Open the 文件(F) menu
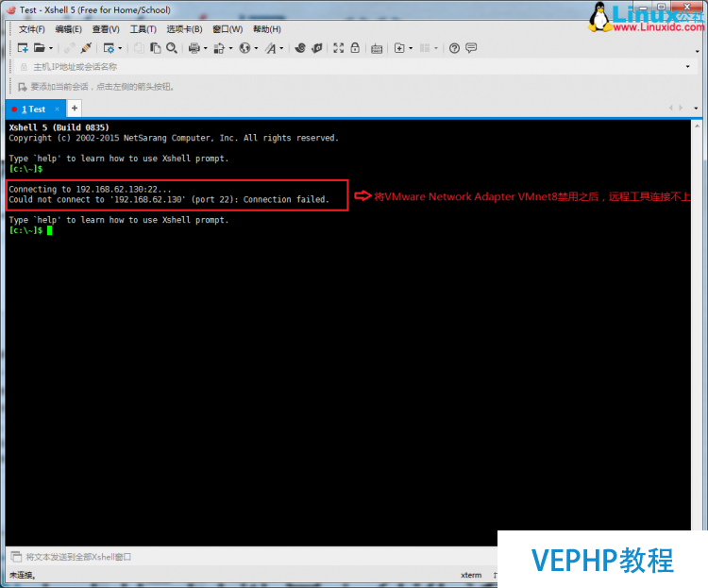Viewport: 708px width, 588px height. (31, 29)
